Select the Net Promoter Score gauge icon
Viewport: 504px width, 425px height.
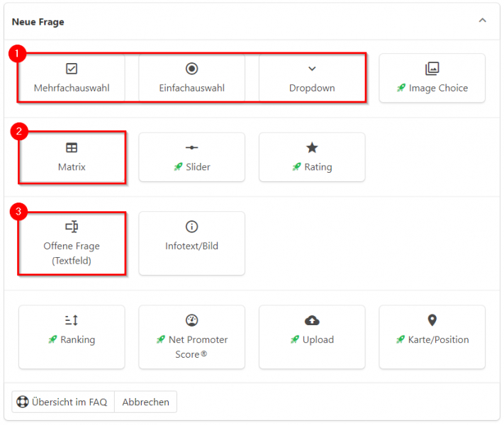[x=191, y=320]
